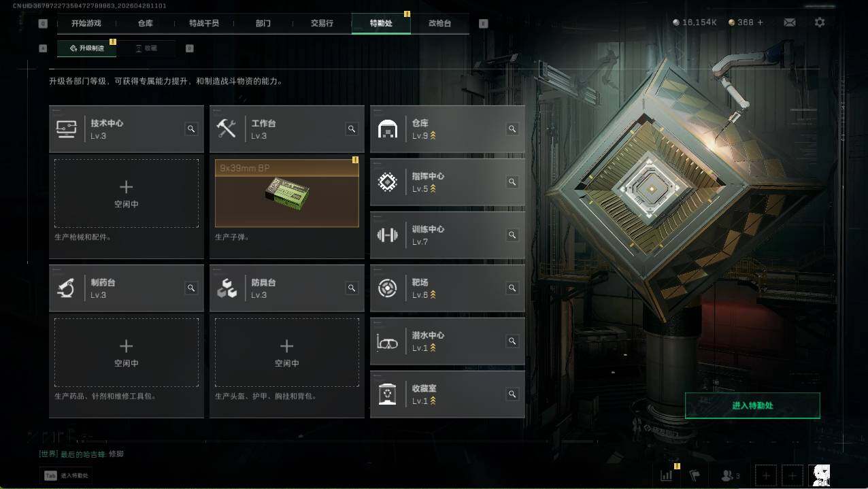868x489 pixels.
Task: Click the plus next to the 368 currency
Action: pyautogui.click(x=761, y=22)
